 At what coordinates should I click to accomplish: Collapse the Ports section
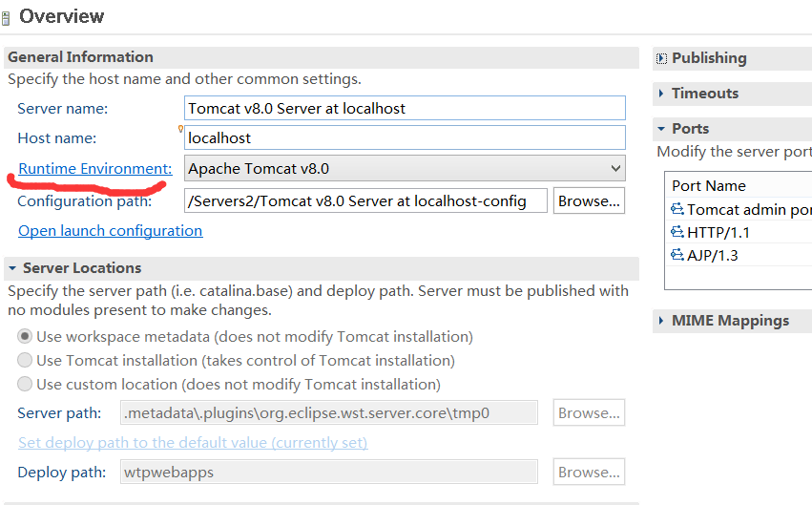click(661, 129)
